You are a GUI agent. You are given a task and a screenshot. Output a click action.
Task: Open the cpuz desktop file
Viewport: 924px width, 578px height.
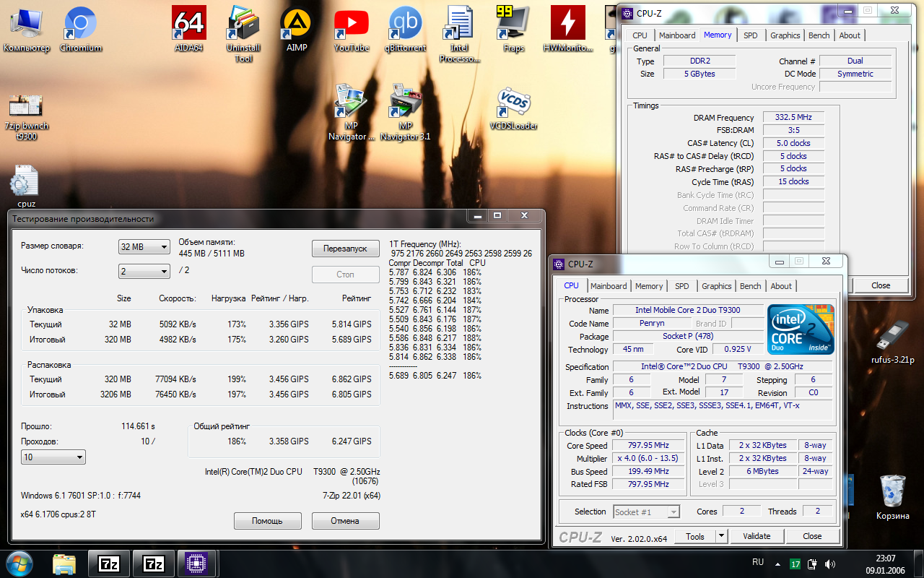tap(26, 186)
